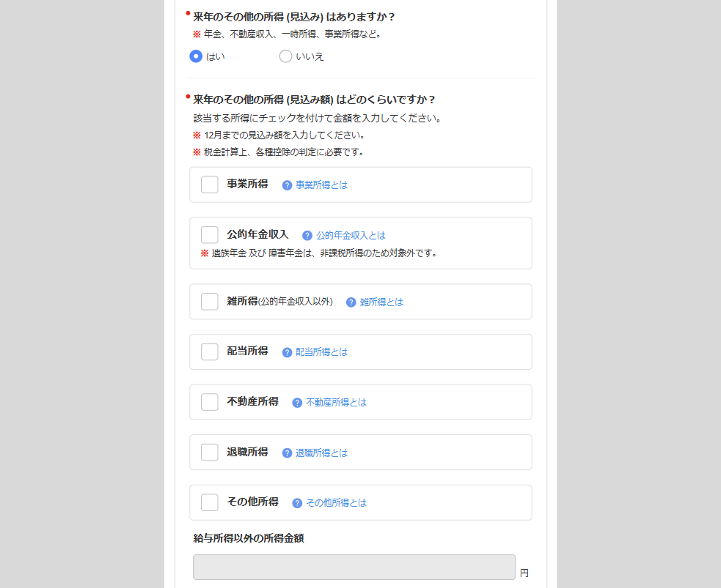Check the 事業所得 checkbox
This screenshot has width=721, height=588.
click(209, 184)
